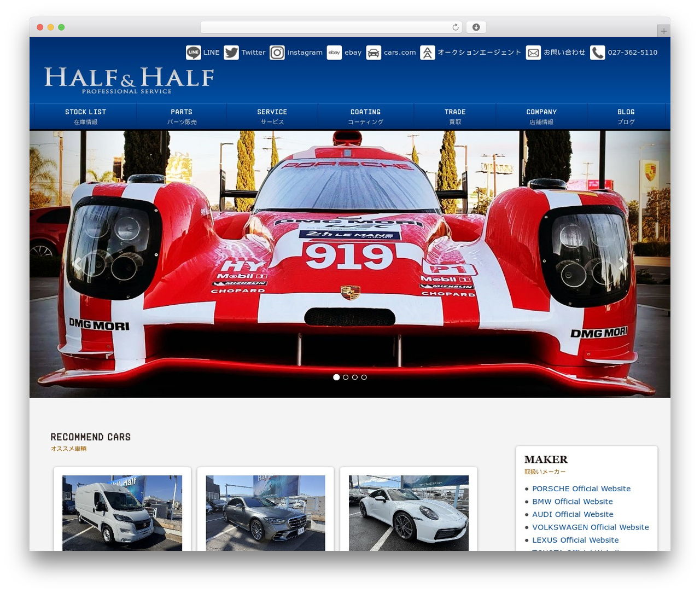The image size is (700, 593).
Task: Click the Twitter text link
Action: tap(253, 53)
